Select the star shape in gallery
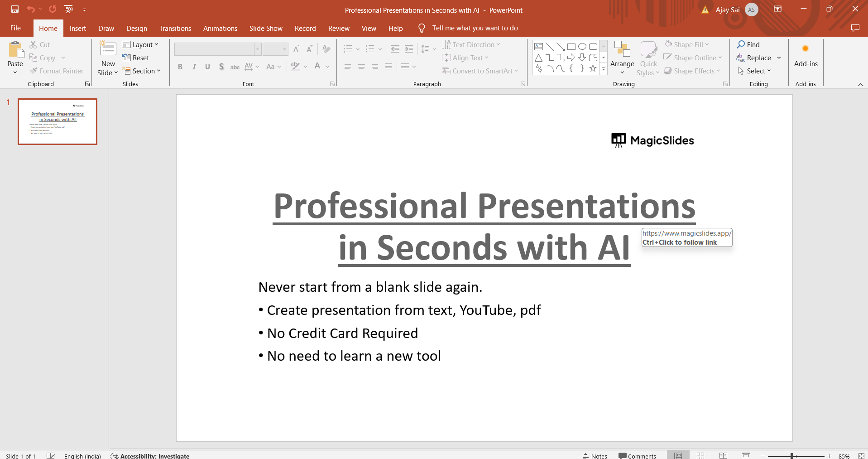 (x=593, y=68)
